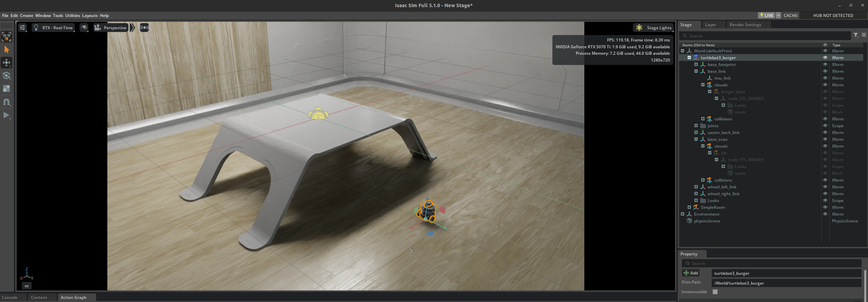
Task: Click the Type column header
Action: point(836,45)
